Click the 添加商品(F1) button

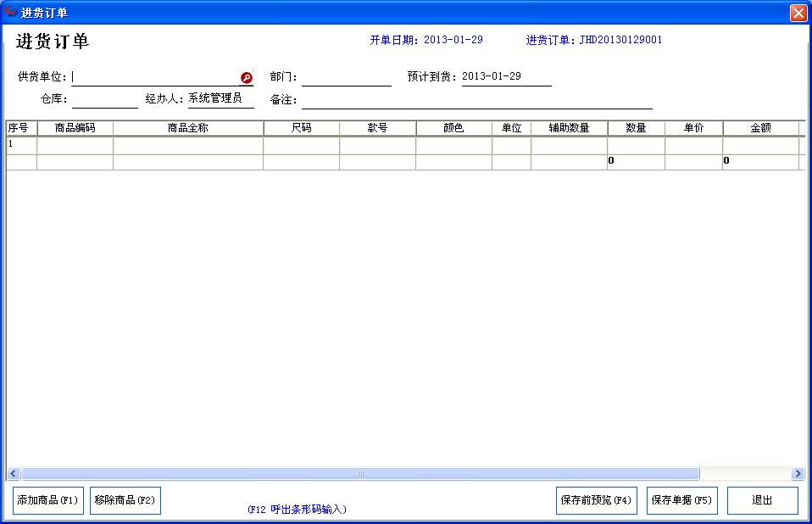[47, 500]
